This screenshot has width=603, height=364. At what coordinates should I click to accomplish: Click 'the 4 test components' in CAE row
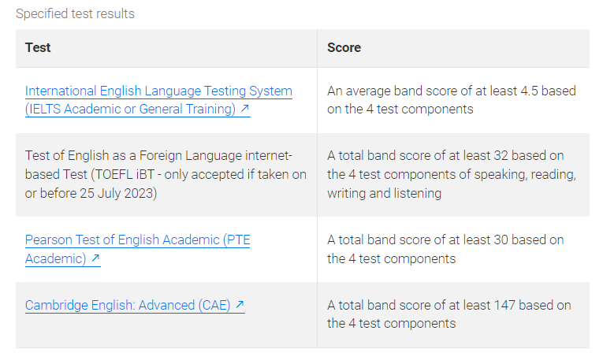point(391,323)
